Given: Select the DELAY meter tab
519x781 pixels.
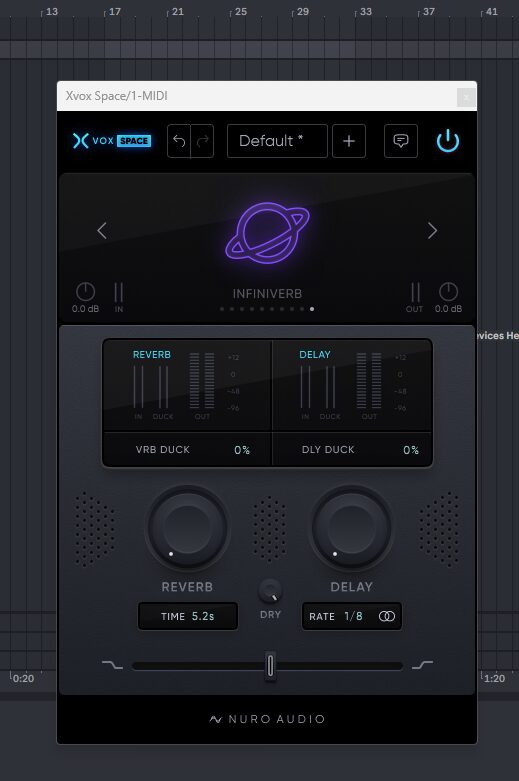Looking at the screenshot, I should 315,355.
